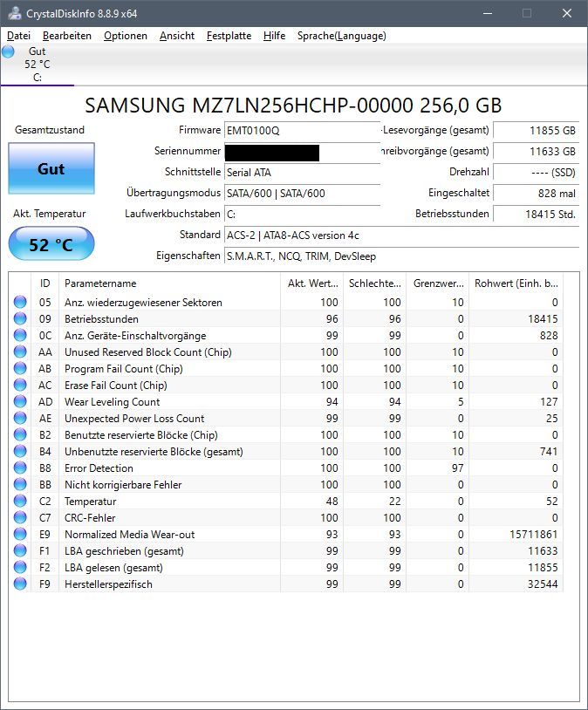Click status orb for Anz. Geräte-Einschaltvorgänge row
588x710 pixels.
pyautogui.click(x=20, y=335)
